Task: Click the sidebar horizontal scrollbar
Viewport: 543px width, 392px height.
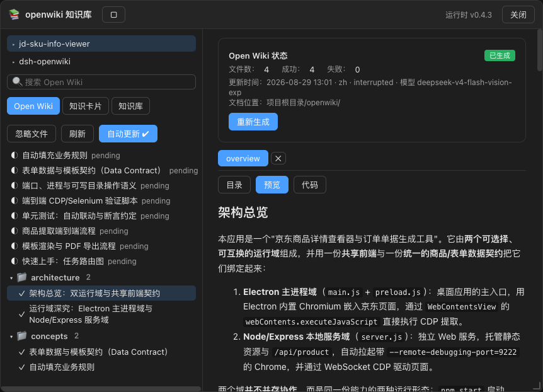Action: [101, 389]
